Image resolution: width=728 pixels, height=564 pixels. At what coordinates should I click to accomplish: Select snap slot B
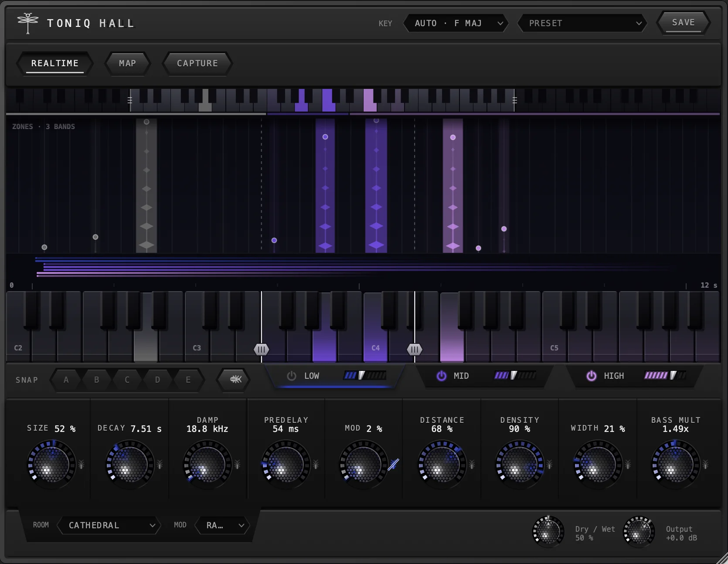(x=97, y=380)
